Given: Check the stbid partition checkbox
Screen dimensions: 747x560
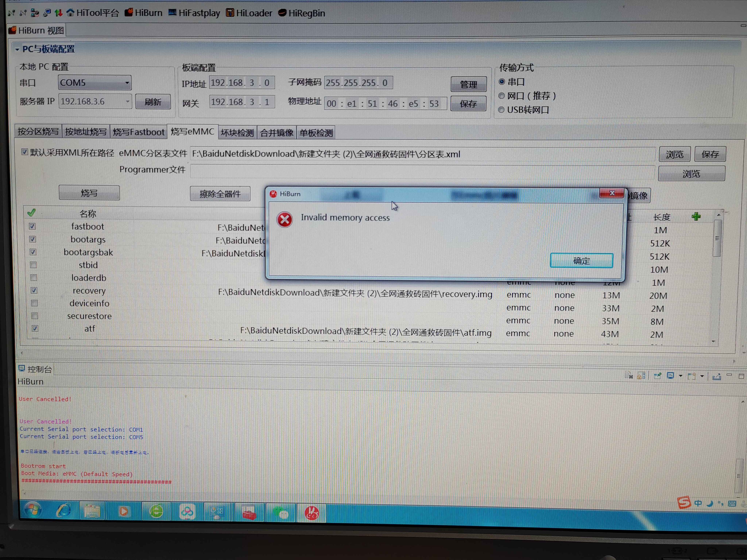Looking at the screenshot, I should point(33,265).
